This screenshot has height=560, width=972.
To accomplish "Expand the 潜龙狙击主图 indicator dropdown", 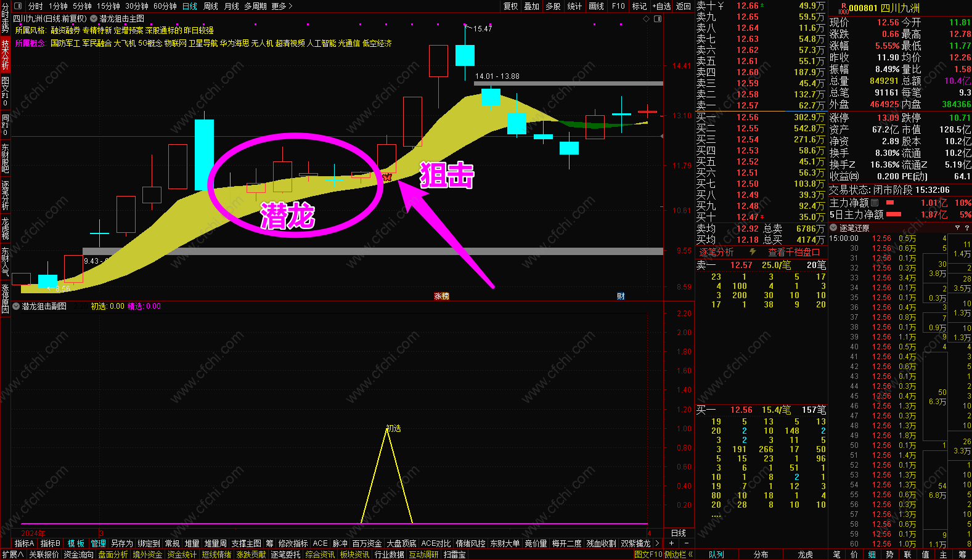I will click(x=94, y=19).
